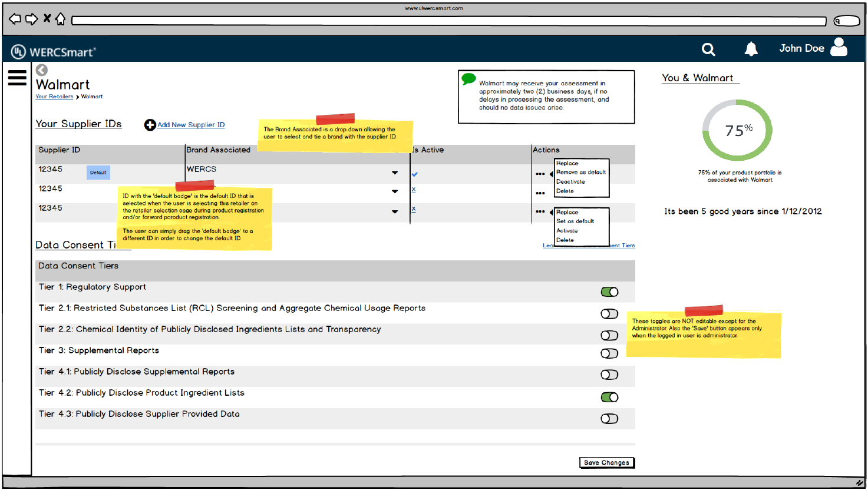Click the browser address bar
The width and height of the screenshot is (868, 490).
pos(448,21)
